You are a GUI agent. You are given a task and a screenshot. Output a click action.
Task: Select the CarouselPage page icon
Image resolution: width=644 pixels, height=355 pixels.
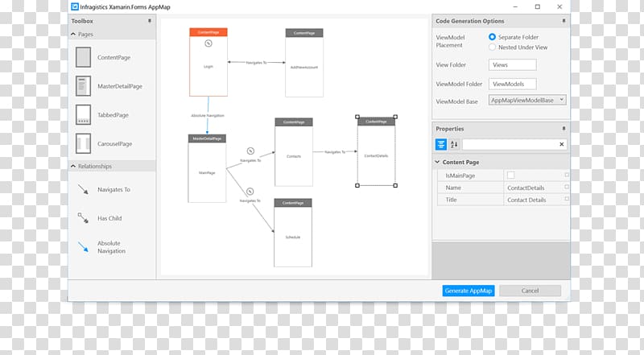(x=83, y=143)
